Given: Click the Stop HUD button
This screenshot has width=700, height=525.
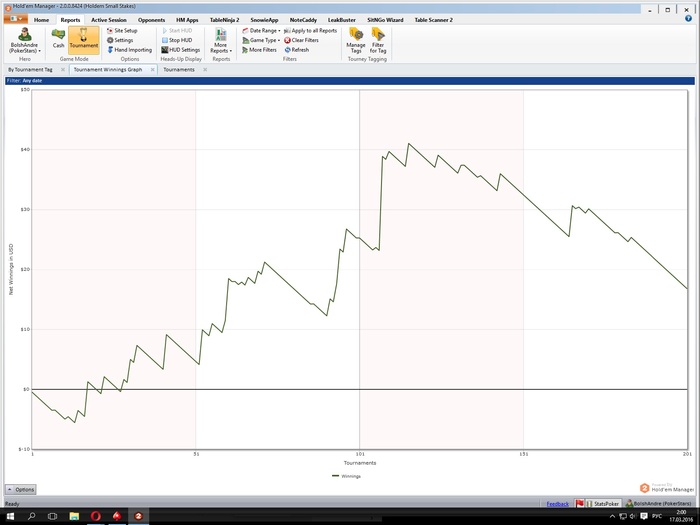Looking at the screenshot, I should click(177, 40).
